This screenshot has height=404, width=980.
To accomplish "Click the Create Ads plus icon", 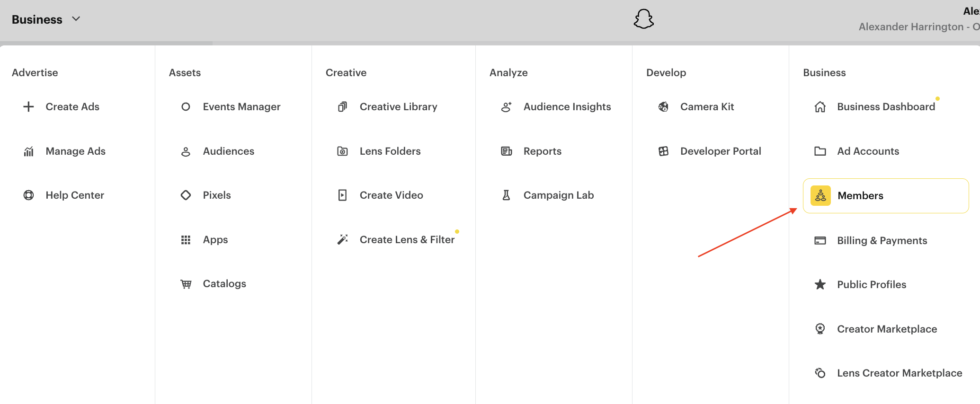I will tap(28, 107).
